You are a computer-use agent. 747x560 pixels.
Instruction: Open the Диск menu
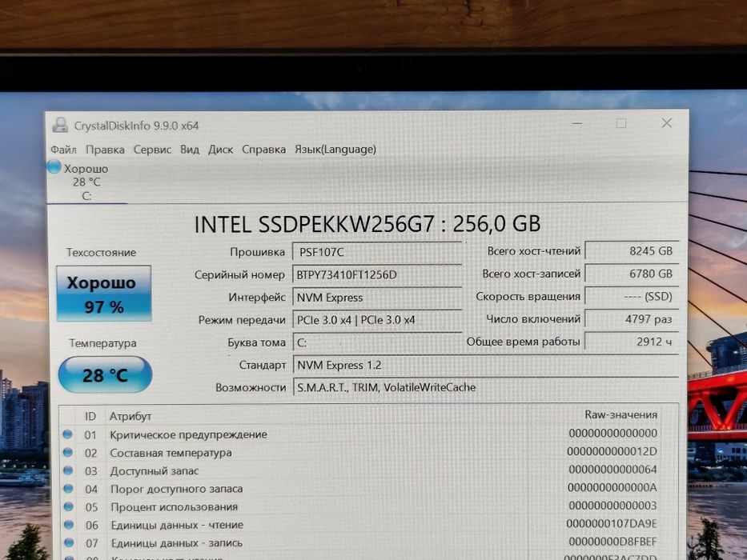coord(220,150)
